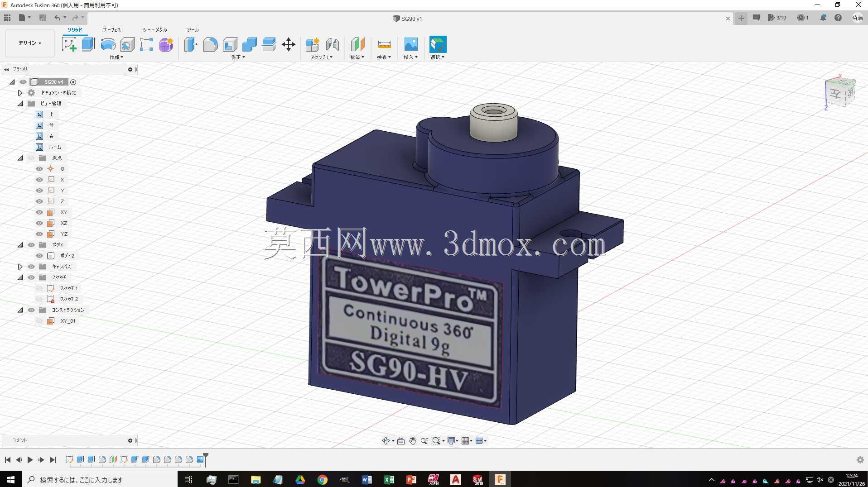
Task: Open the 修正 dropdown menu
Action: pyautogui.click(x=238, y=57)
